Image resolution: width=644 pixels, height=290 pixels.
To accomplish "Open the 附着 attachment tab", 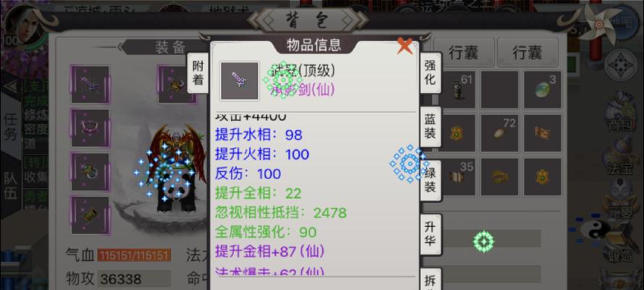I will [198, 72].
